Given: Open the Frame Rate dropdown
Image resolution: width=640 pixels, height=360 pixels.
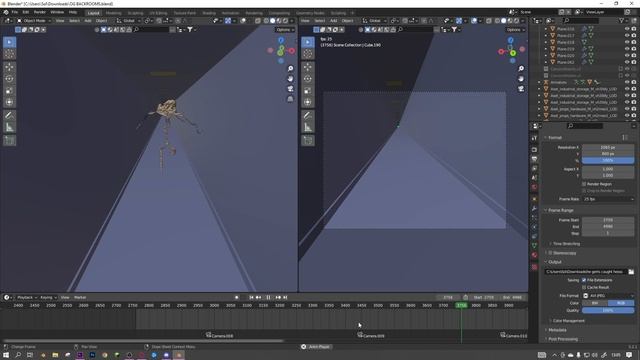Looking at the screenshot, I should point(608,199).
